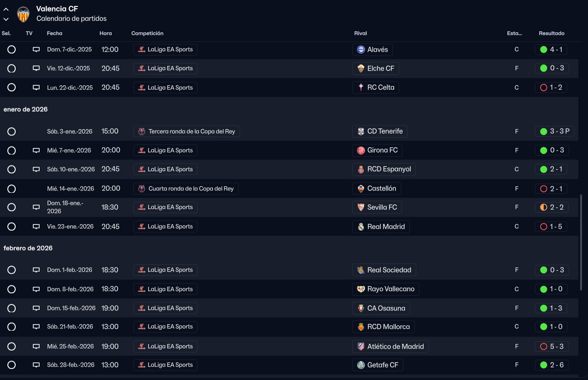588x380 pixels.
Task: Click the Atlético de Madrid crest
Action: 361,346
